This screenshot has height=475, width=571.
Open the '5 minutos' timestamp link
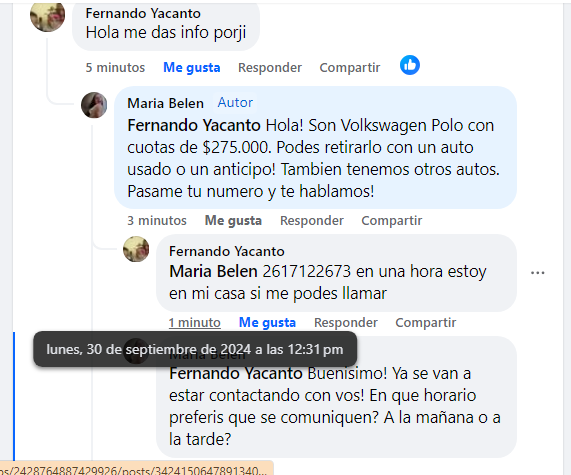pos(115,67)
